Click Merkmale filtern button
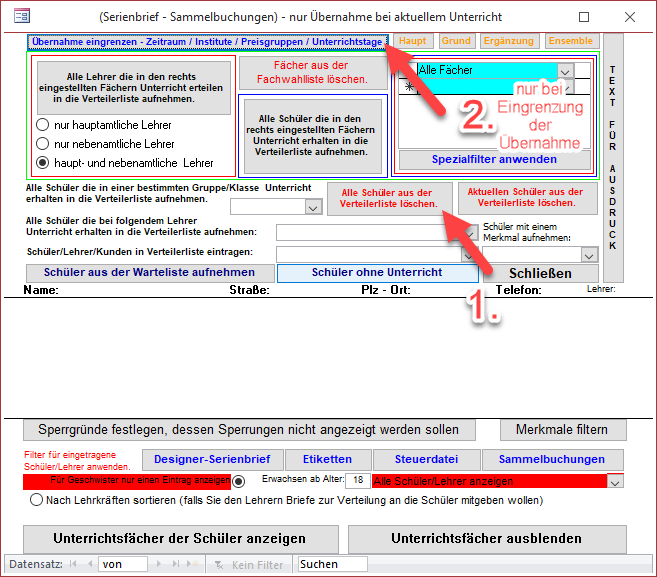 click(562, 430)
